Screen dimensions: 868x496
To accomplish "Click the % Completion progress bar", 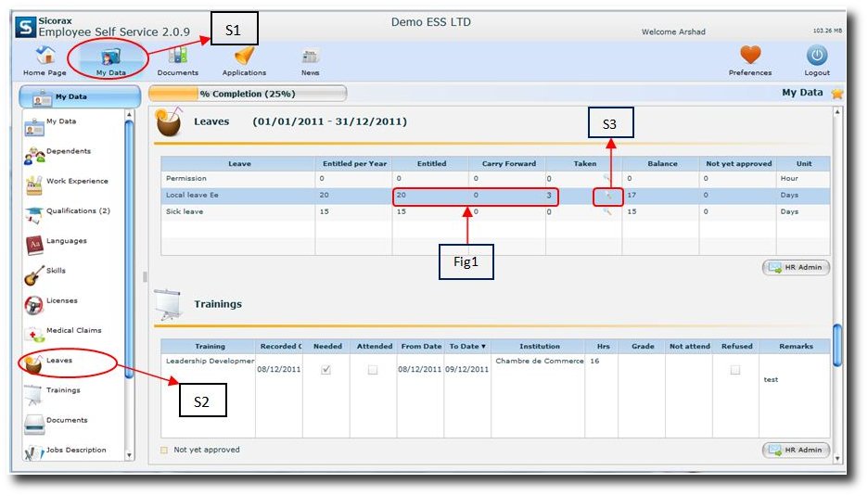I will coord(248,94).
